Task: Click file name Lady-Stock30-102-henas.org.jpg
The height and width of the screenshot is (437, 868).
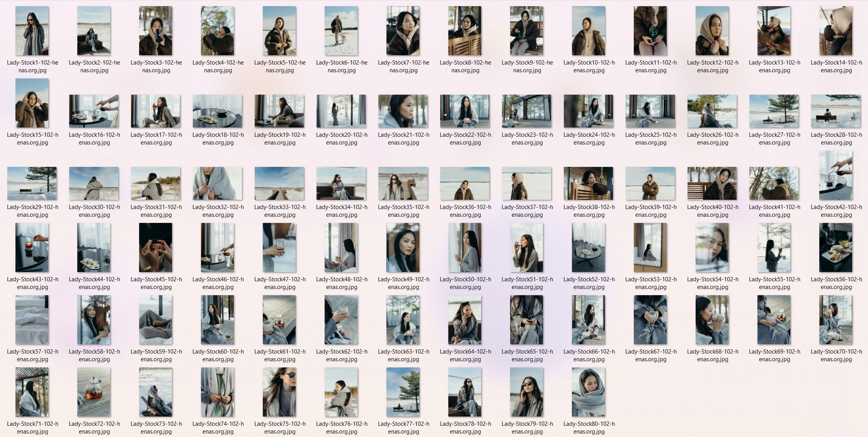Action: [94, 211]
